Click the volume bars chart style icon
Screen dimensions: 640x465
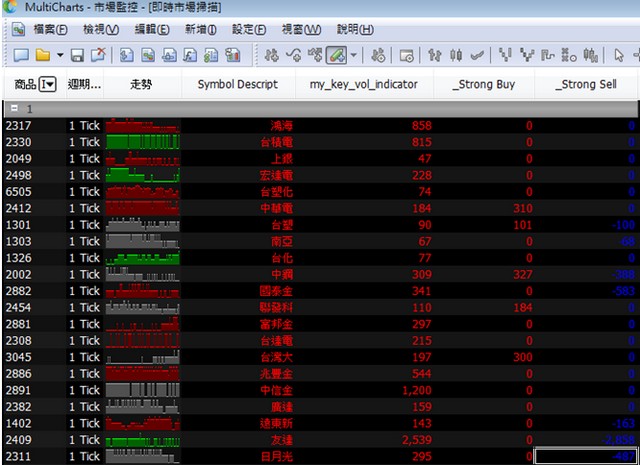(x=591, y=55)
